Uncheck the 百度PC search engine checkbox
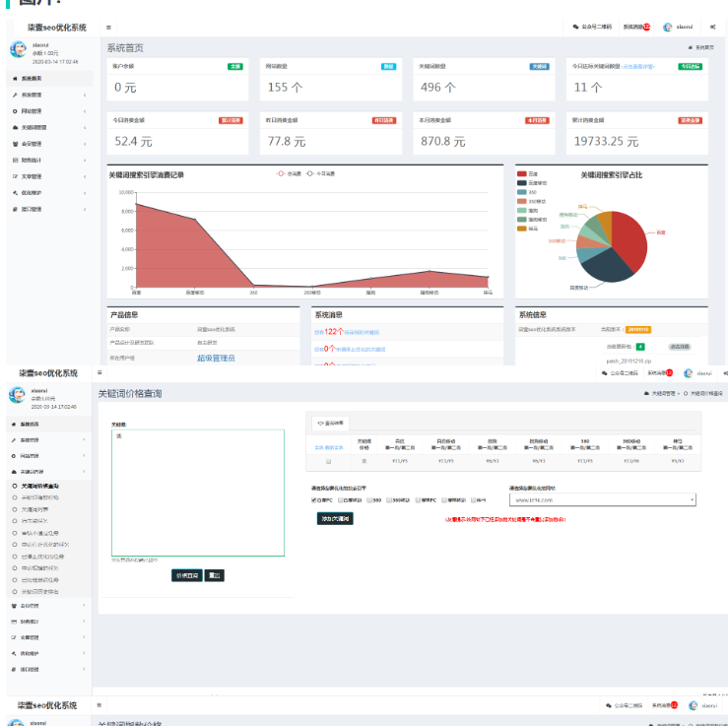 [x=315, y=499]
